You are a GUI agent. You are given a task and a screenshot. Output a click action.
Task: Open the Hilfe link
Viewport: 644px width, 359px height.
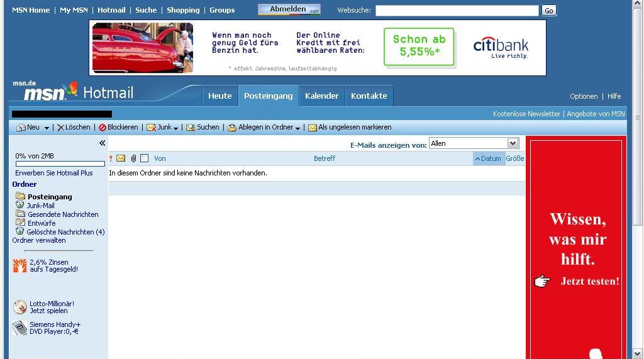(614, 96)
